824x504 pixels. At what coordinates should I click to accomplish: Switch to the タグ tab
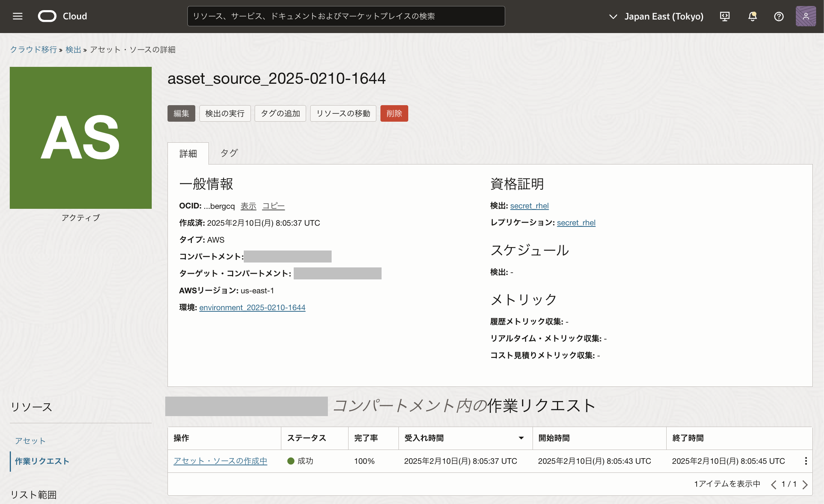tap(229, 153)
